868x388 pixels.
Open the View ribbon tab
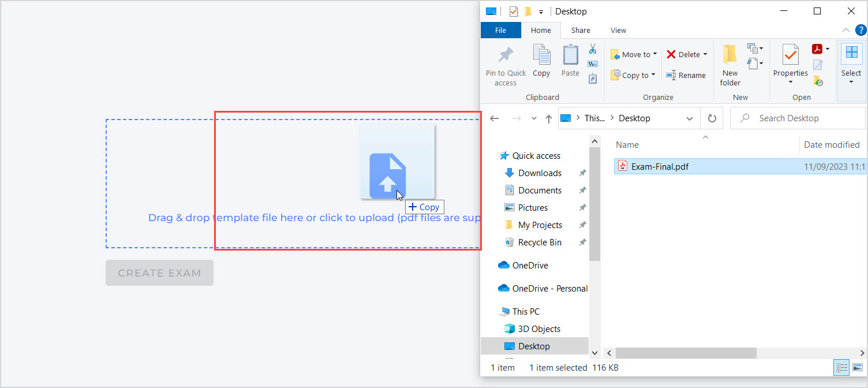click(x=618, y=31)
